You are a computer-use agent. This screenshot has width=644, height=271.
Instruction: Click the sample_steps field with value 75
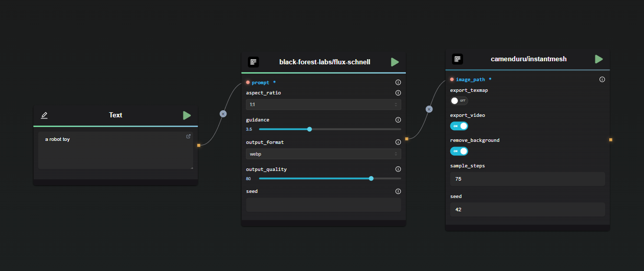(x=527, y=179)
